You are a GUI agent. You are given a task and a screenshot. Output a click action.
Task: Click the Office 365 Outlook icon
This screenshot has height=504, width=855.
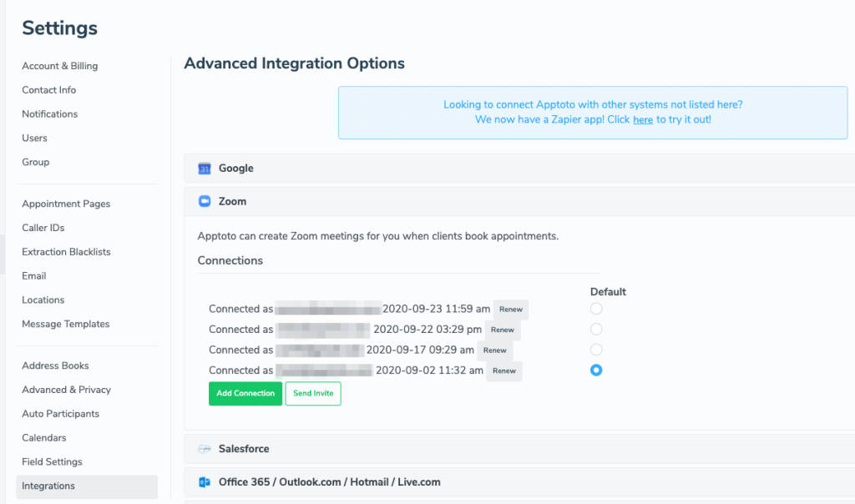pos(205,482)
